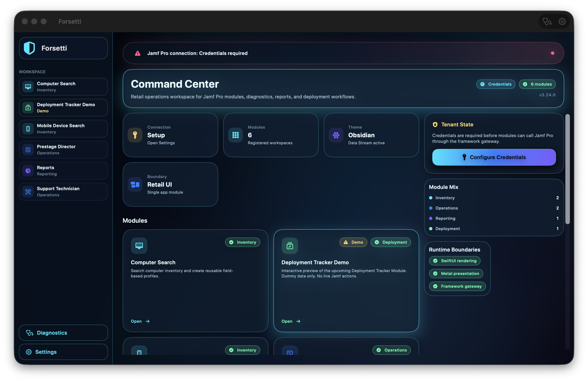Screen dimensions: 588x382
Task: Open the Diagnostics button in sidebar
Action: pos(63,333)
